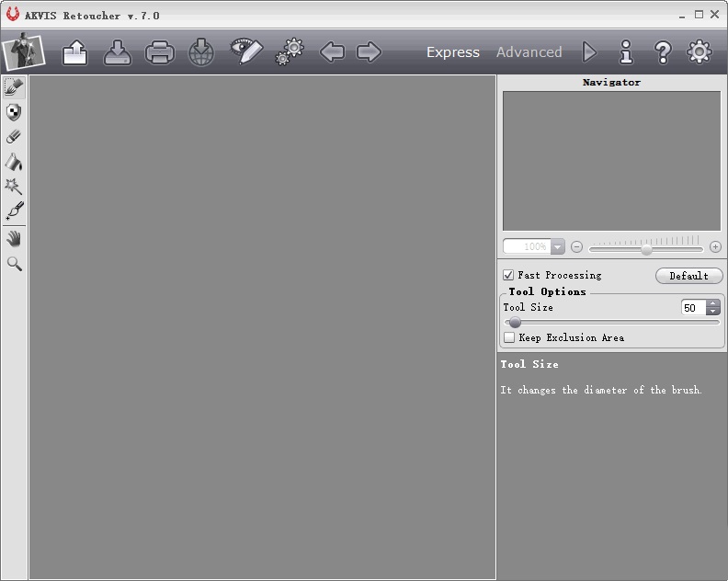Run processing with the play button
Screen dimensions: 728x581
[x=589, y=51]
